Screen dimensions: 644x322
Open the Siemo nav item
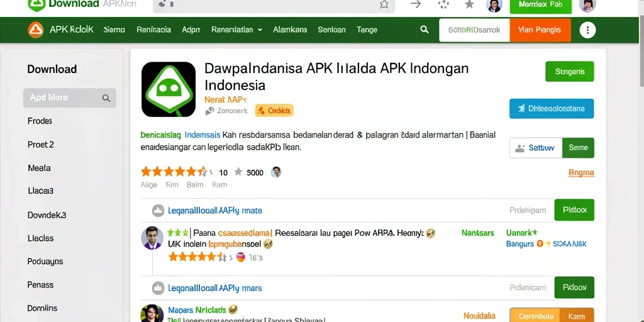[x=114, y=30]
